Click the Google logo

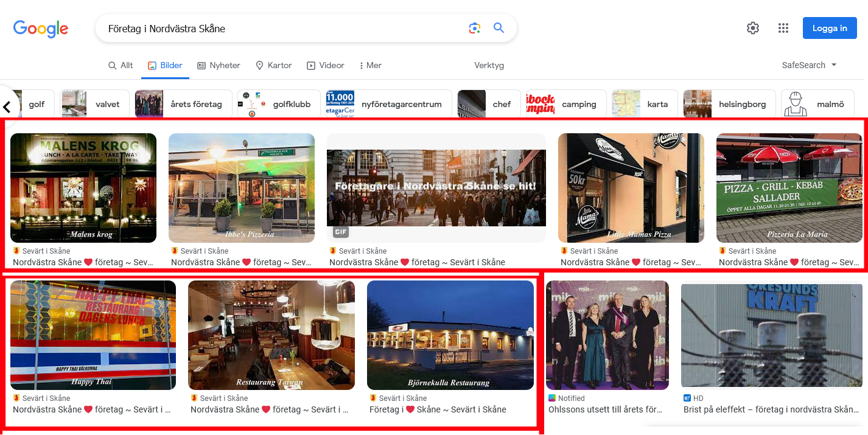(41, 29)
